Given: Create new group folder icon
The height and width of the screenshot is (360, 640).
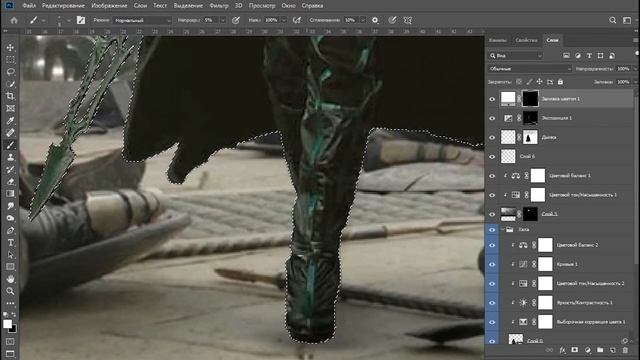Looking at the screenshot, I should [x=600, y=350].
